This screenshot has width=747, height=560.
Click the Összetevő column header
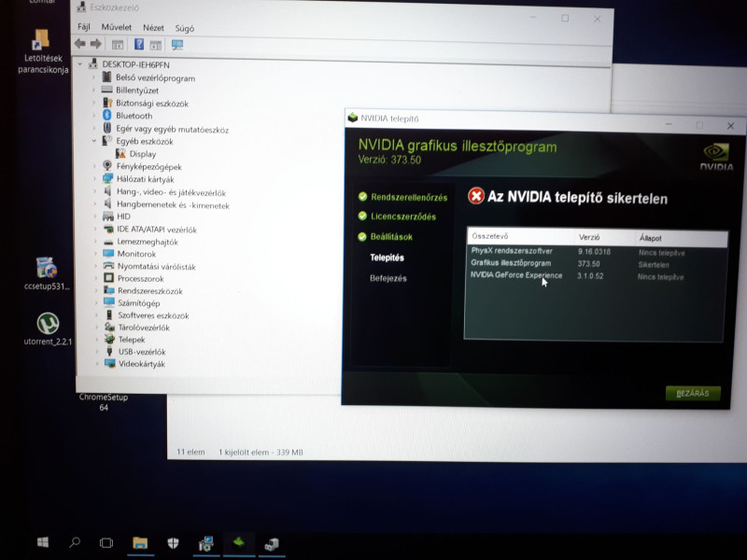point(489,236)
